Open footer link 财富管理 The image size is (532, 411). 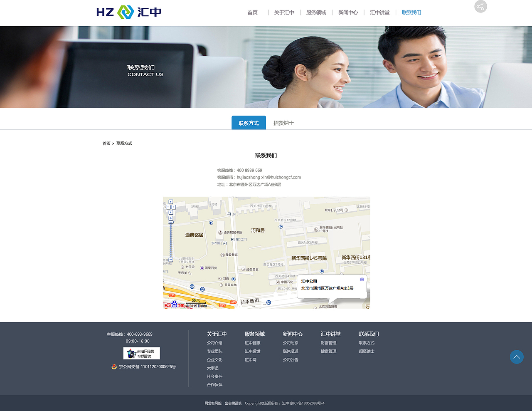[x=328, y=343]
